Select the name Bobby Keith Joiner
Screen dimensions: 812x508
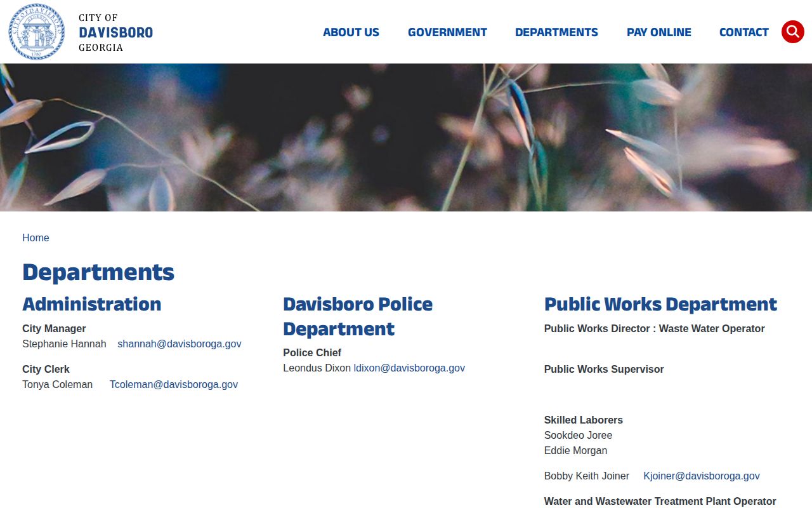(587, 476)
